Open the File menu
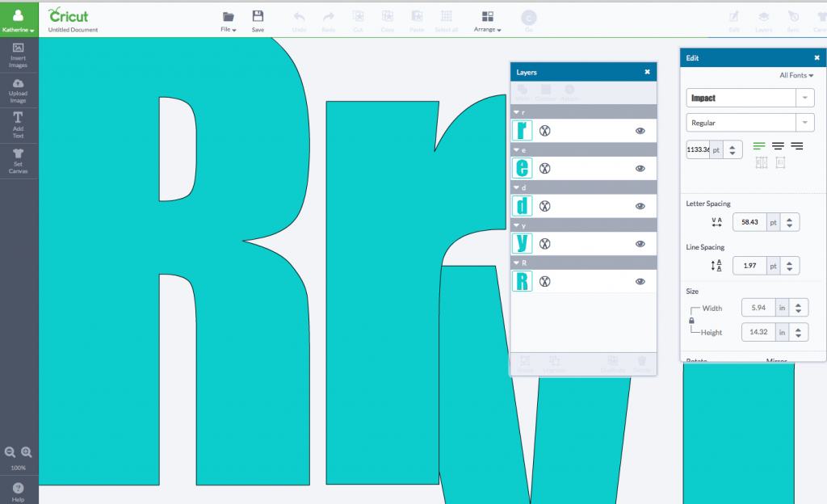Viewport: 827px width, 504px height. [229, 22]
